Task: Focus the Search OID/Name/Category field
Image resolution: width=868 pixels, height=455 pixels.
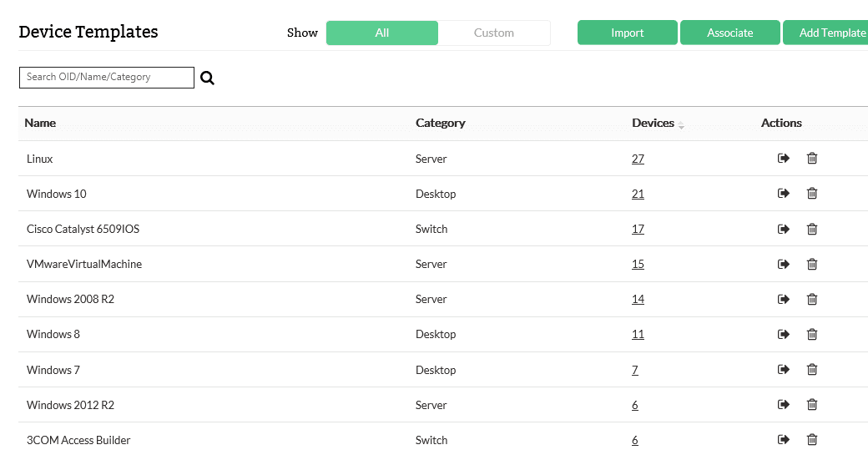Action: pos(106,78)
